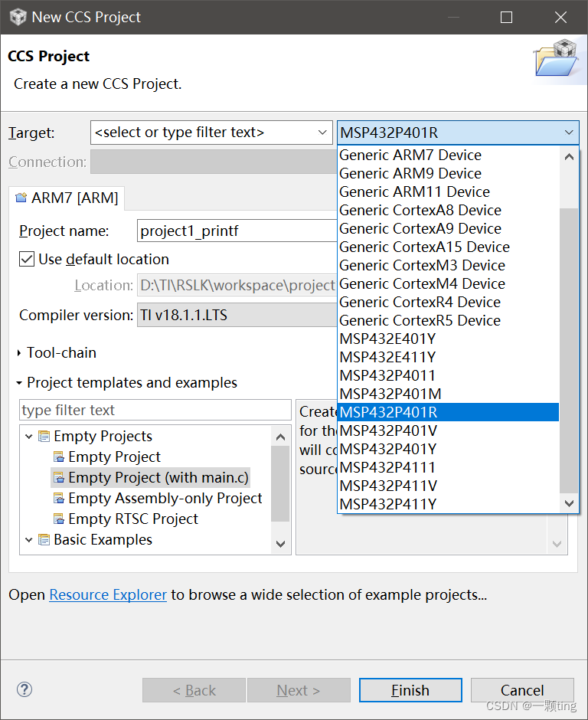Click the icon for Empty Assembly-only Project
The width and height of the screenshot is (588, 720).
59,498
